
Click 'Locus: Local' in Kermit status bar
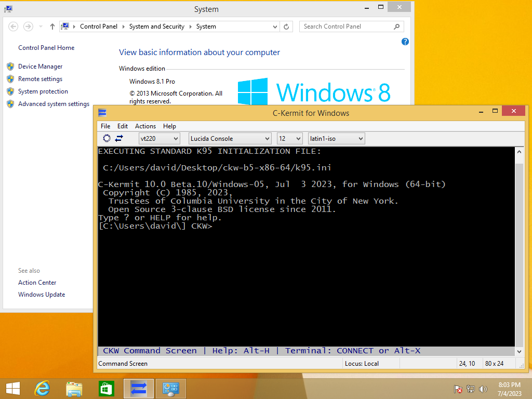tap(362, 364)
